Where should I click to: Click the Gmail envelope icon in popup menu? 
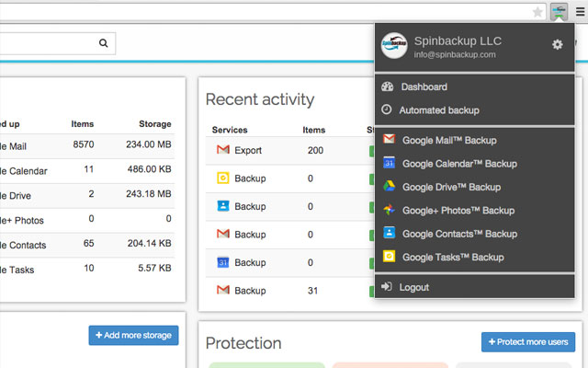pyautogui.click(x=389, y=139)
